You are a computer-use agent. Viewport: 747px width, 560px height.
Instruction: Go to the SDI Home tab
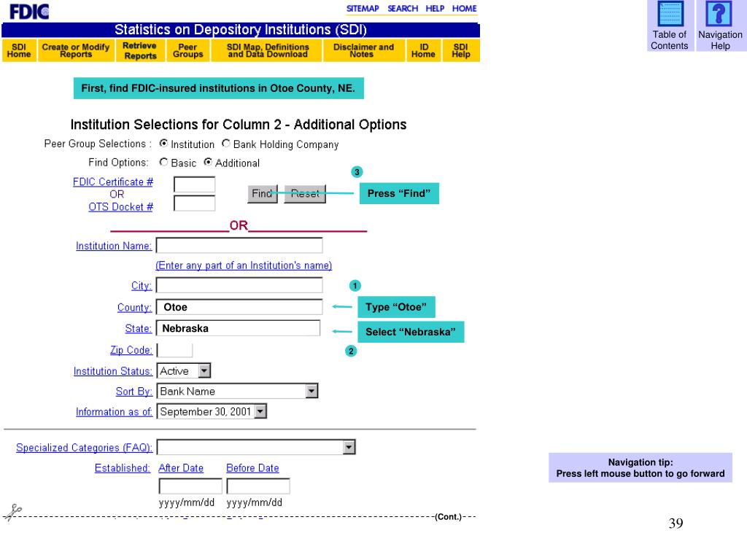point(19,50)
